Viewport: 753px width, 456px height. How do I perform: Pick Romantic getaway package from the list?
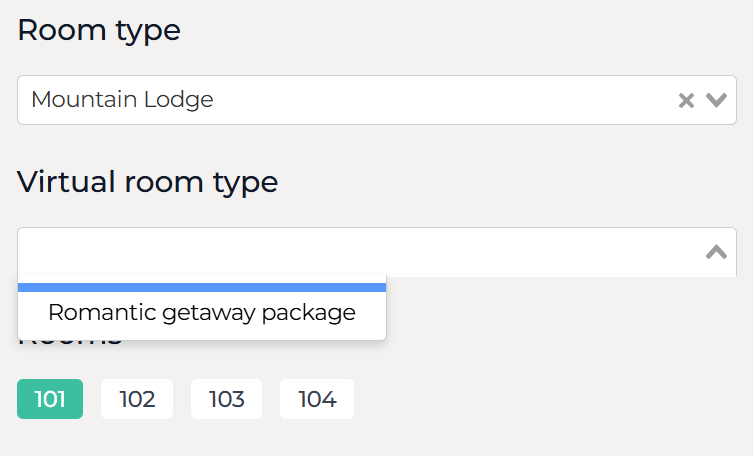coord(202,313)
